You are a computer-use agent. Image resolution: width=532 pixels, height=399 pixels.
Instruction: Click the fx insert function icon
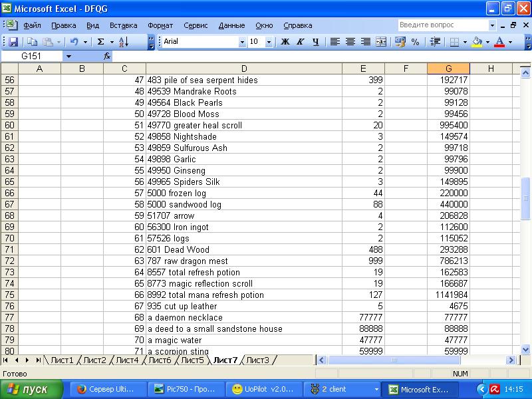click(107, 56)
